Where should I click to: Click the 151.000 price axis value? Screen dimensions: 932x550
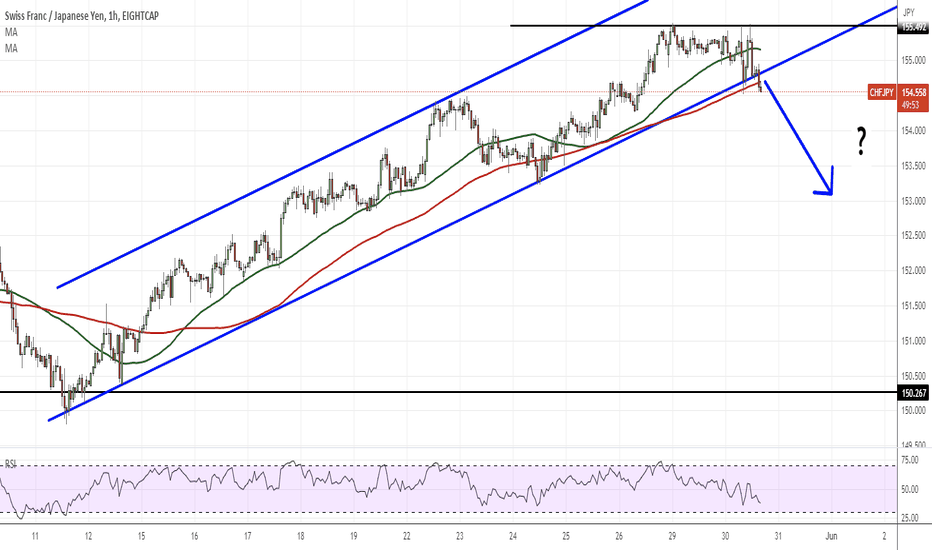click(914, 341)
